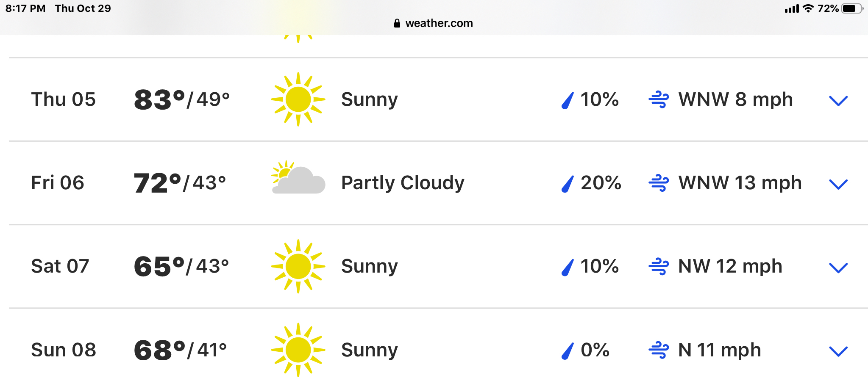
Task: Click the NW 12 mph wind text
Action: click(x=730, y=266)
